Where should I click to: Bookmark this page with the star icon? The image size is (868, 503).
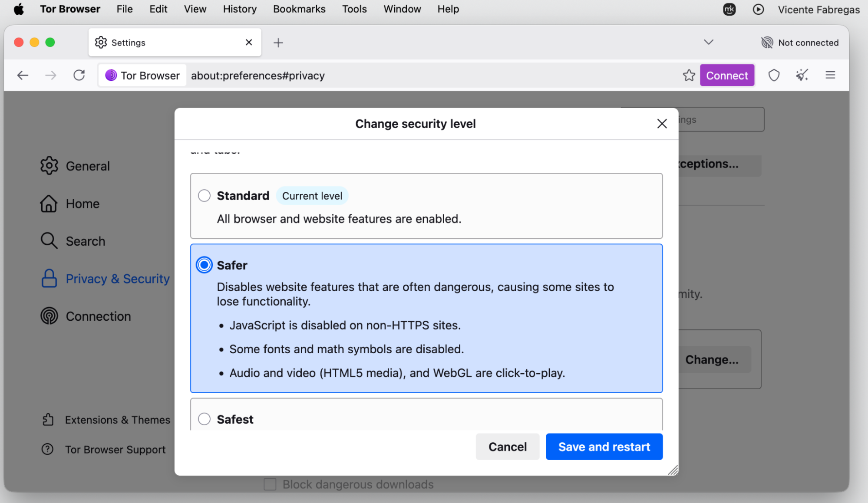pos(689,76)
